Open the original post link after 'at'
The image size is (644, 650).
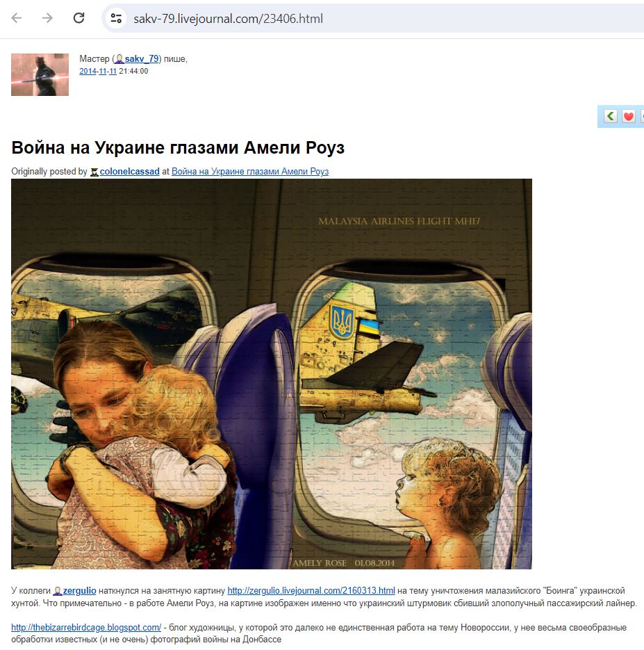(x=250, y=172)
